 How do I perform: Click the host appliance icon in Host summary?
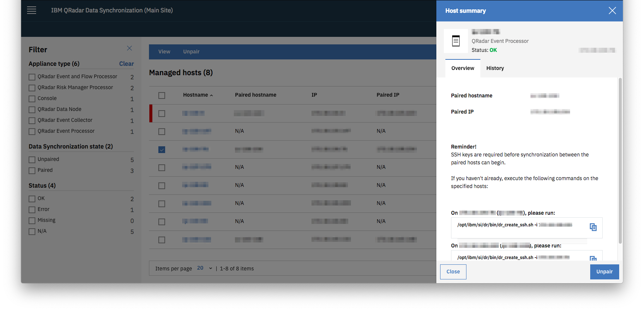[456, 41]
